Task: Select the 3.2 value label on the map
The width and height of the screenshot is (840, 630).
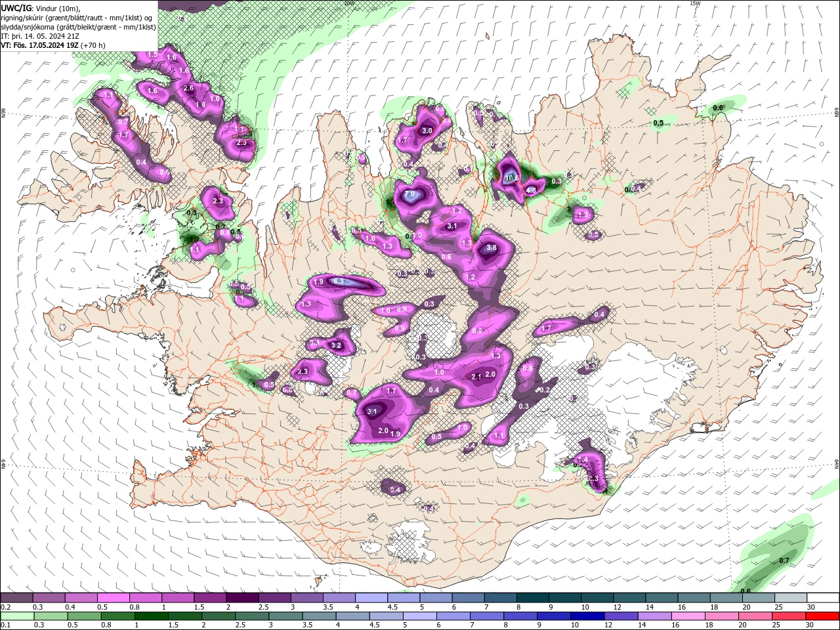Action: point(336,345)
